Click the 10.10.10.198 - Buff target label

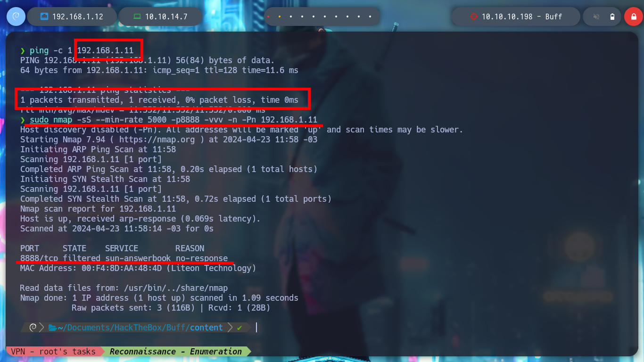coord(522,16)
